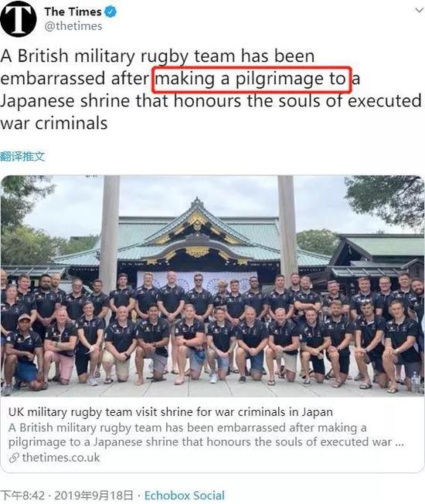This screenshot has height=504, width=425.
Task: Open the @thetimes handle
Action: pyautogui.click(x=73, y=26)
